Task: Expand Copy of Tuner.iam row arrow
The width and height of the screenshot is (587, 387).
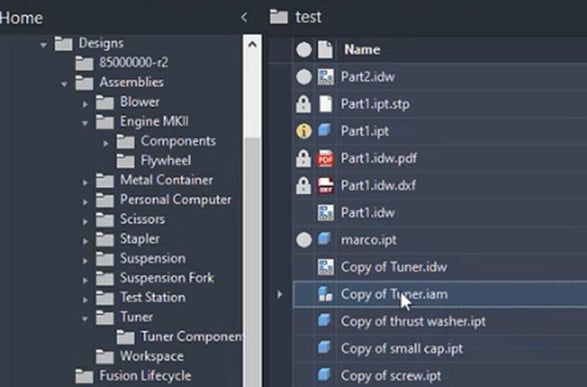Action: [279, 294]
